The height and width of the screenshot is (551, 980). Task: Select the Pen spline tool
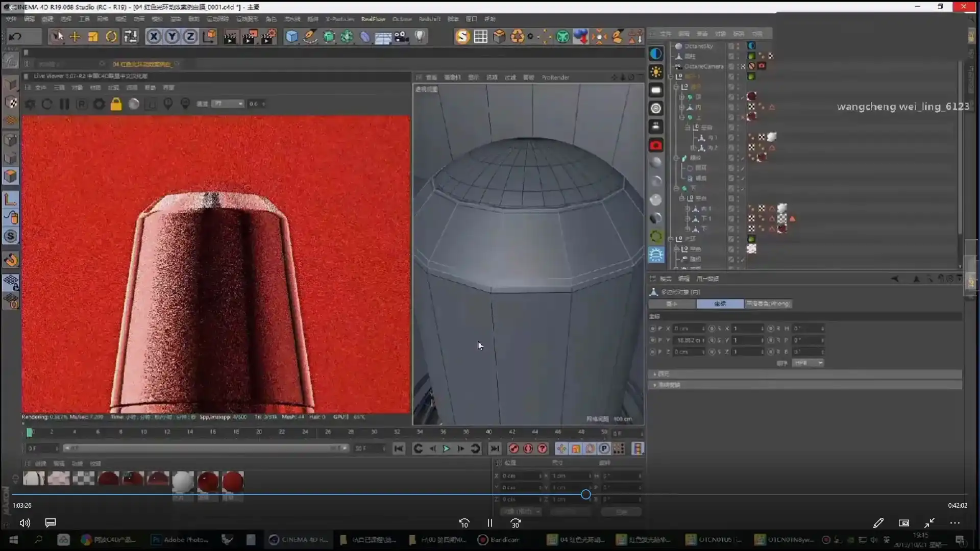point(310,37)
